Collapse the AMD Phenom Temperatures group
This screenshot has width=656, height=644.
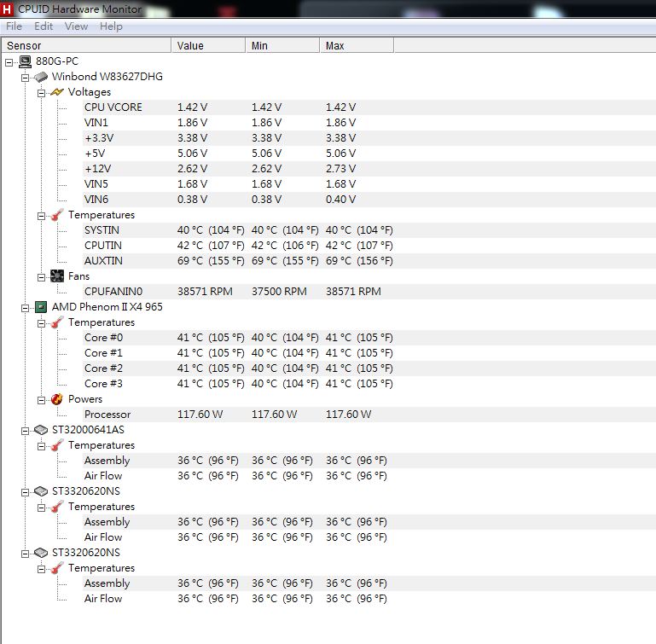(41, 324)
